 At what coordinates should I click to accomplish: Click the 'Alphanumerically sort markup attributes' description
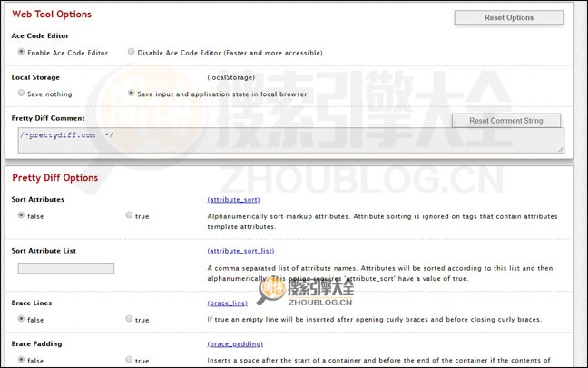pos(383,222)
